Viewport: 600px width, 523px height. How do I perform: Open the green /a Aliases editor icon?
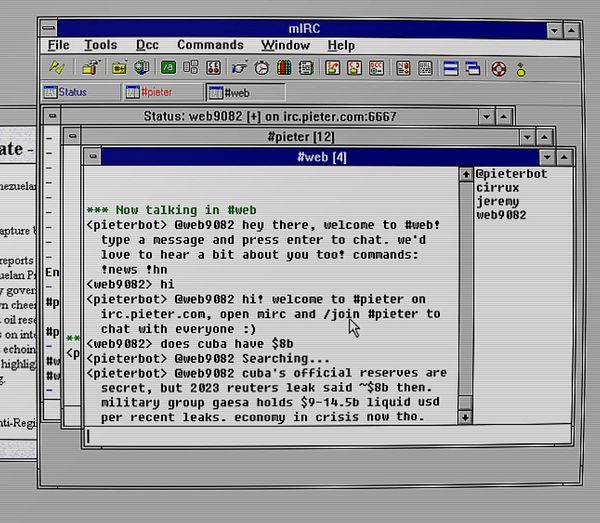pos(168,68)
